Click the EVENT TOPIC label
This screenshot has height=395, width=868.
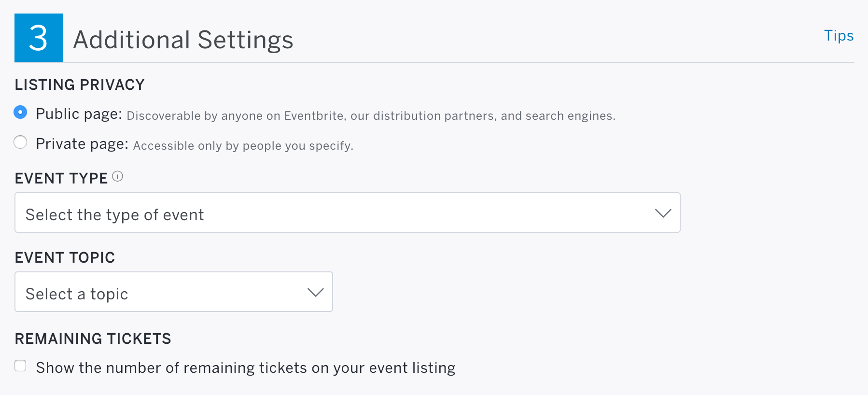pyautogui.click(x=65, y=257)
